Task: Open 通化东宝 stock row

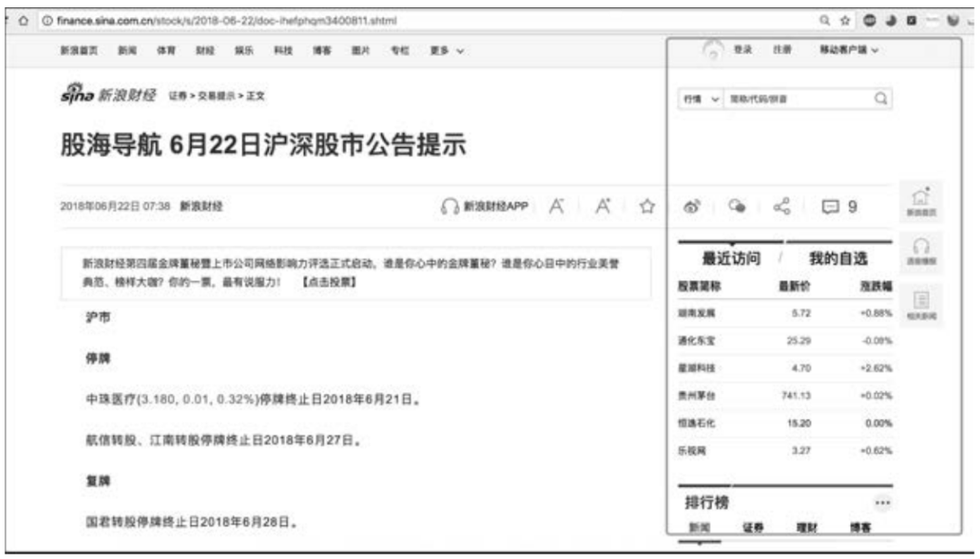Action: [x=785, y=340]
